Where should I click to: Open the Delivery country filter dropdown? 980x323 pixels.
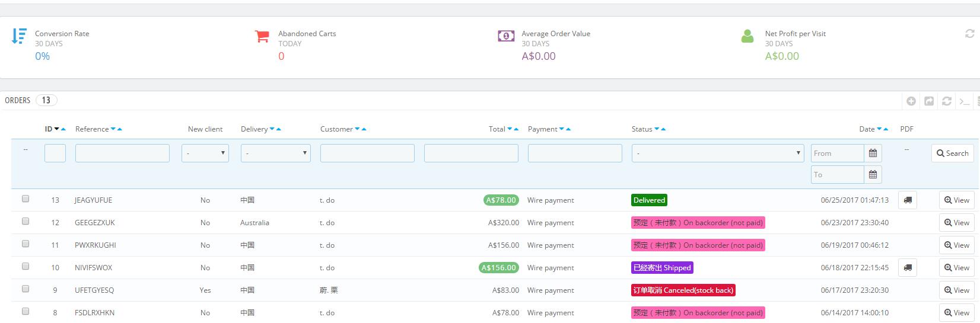[276, 153]
